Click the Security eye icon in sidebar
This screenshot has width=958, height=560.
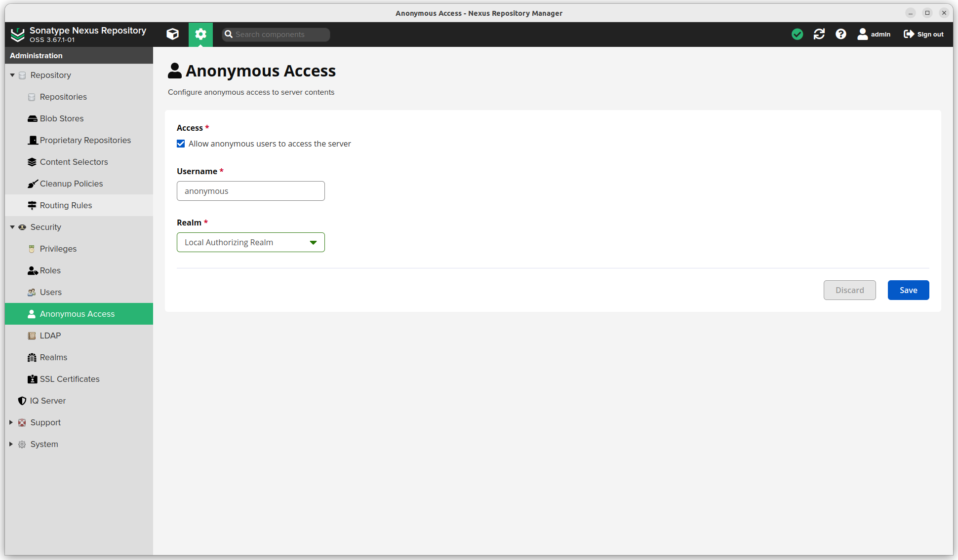tap(22, 227)
